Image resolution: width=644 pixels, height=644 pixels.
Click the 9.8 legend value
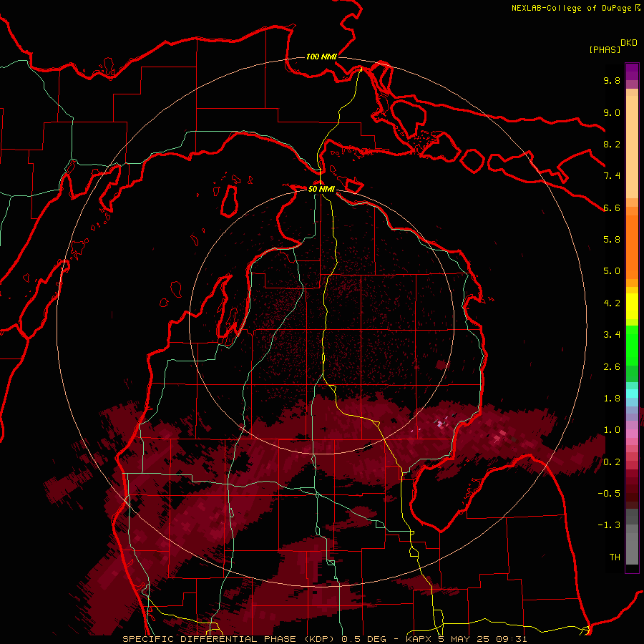click(x=612, y=80)
